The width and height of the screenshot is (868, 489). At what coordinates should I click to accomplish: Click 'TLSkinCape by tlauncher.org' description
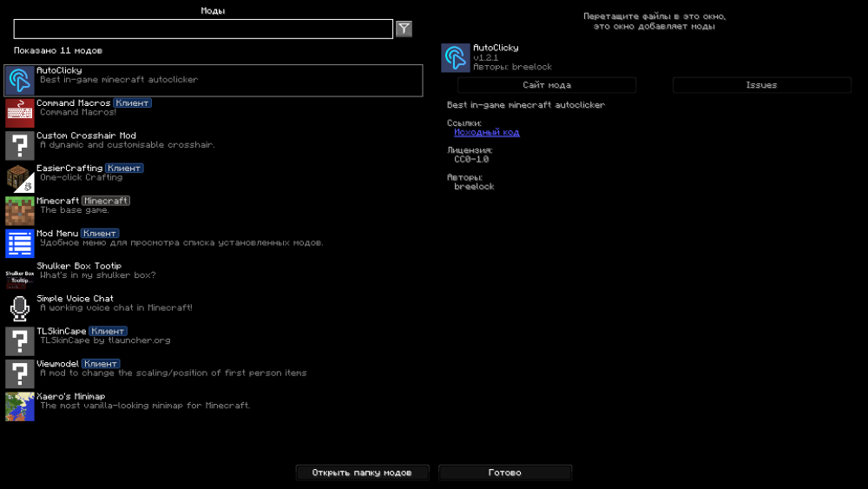[105, 341]
